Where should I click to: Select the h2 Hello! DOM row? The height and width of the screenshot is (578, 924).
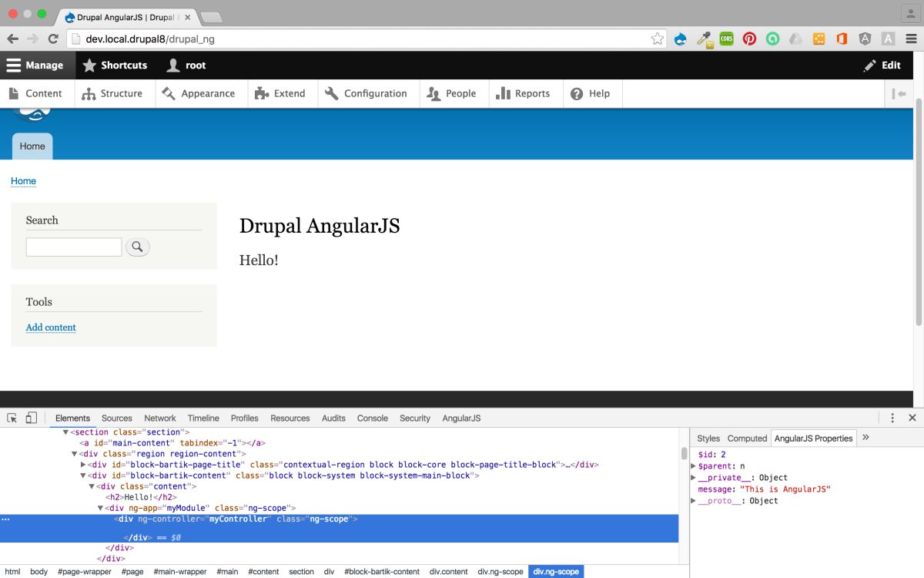pos(339,497)
